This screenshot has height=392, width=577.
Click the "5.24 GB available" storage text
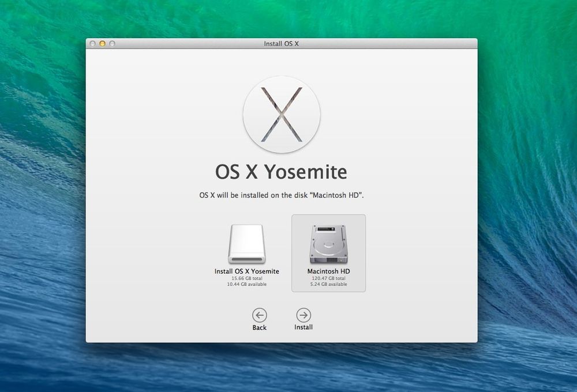[328, 284]
